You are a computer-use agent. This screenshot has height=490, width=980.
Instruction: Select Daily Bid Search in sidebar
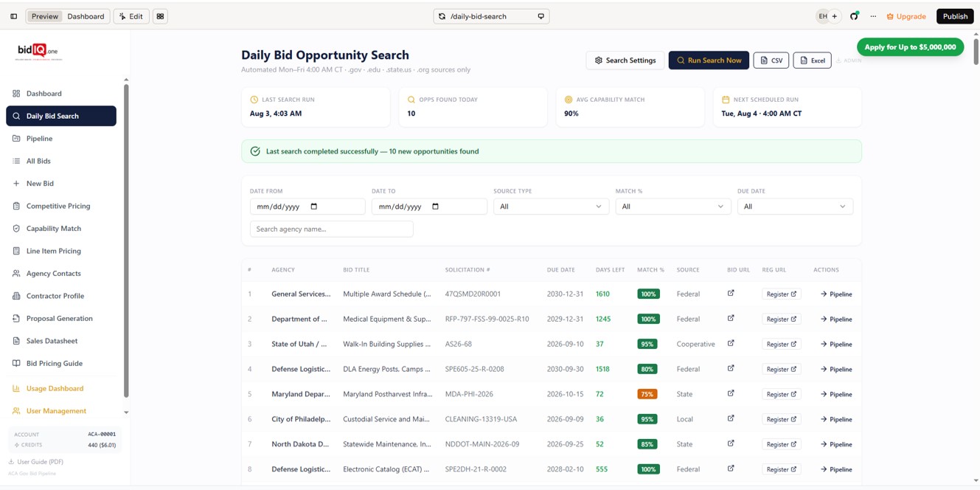pyautogui.click(x=61, y=116)
